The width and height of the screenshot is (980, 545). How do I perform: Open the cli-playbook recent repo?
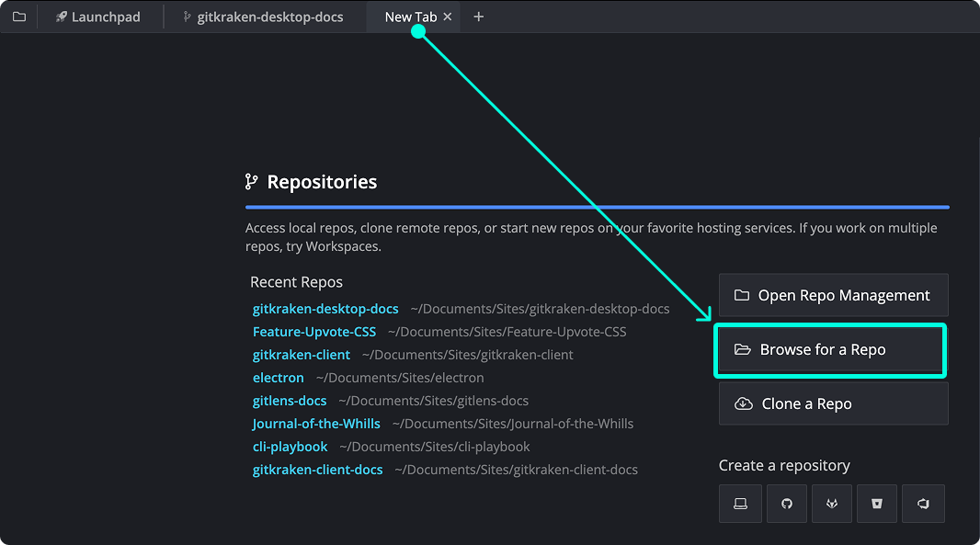(x=291, y=447)
